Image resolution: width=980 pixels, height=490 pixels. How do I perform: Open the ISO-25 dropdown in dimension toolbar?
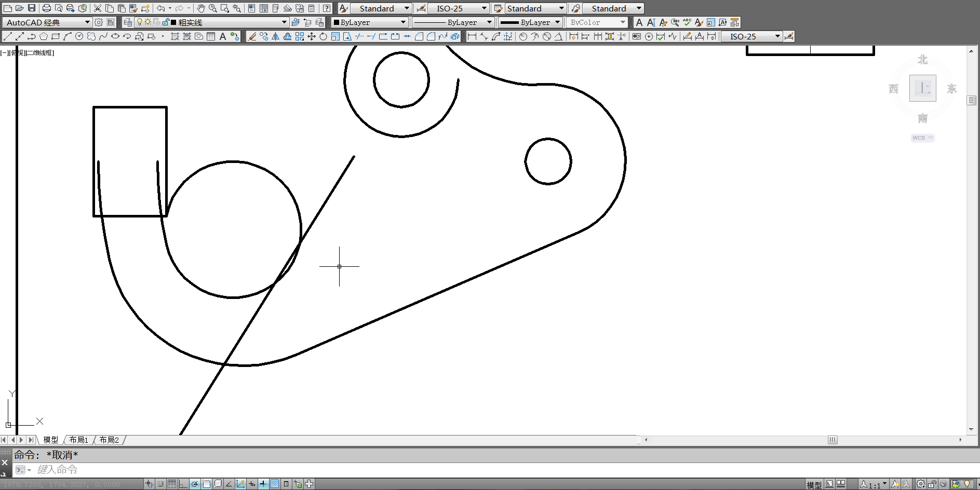[x=777, y=36]
